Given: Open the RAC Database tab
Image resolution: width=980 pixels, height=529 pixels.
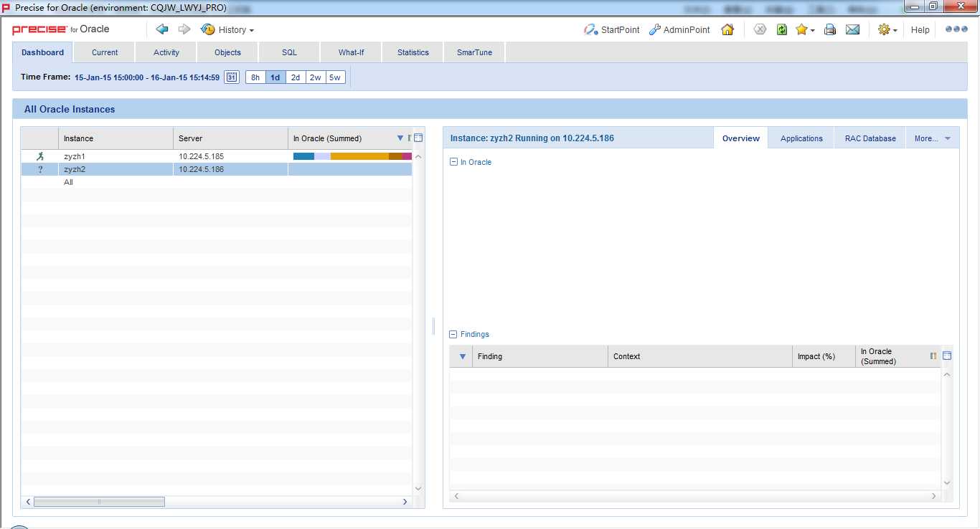Looking at the screenshot, I should 870,138.
